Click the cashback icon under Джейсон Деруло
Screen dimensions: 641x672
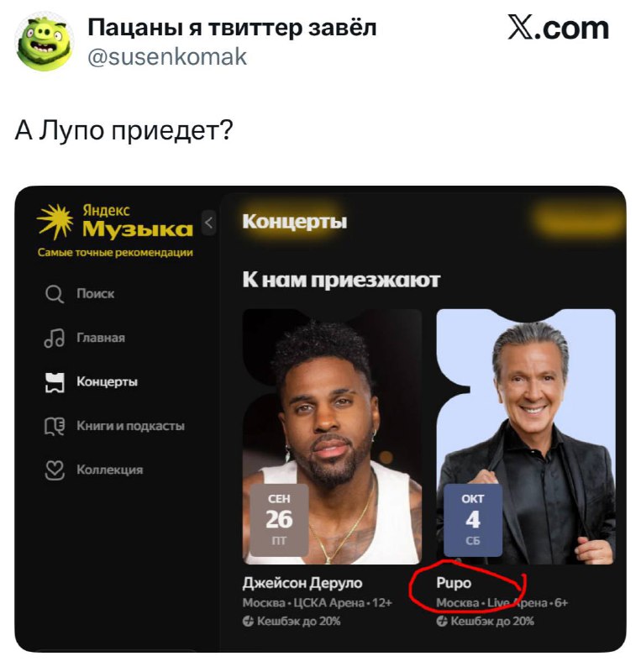point(248,621)
